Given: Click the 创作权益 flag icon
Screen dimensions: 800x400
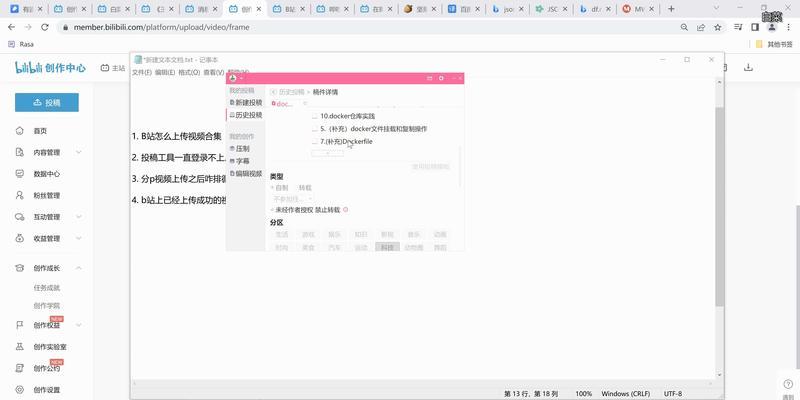Looking at the screenshot, I should coord(20,325).
